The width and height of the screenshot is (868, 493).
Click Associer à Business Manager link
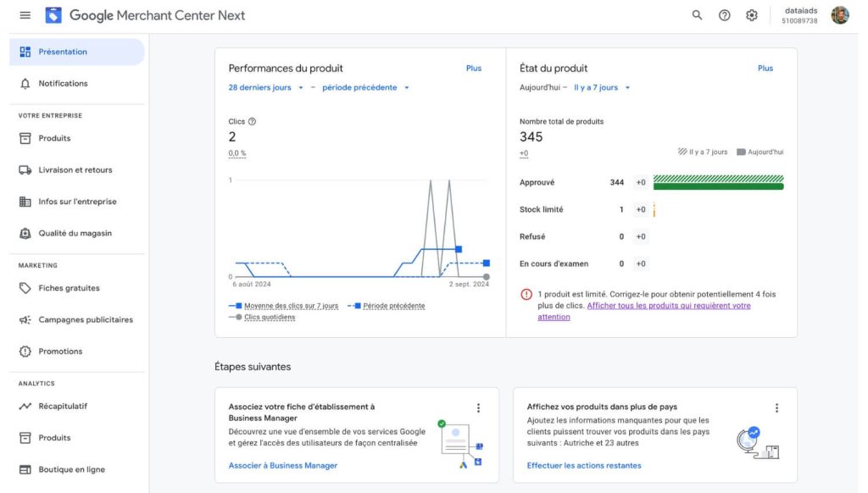pos(283,466)
